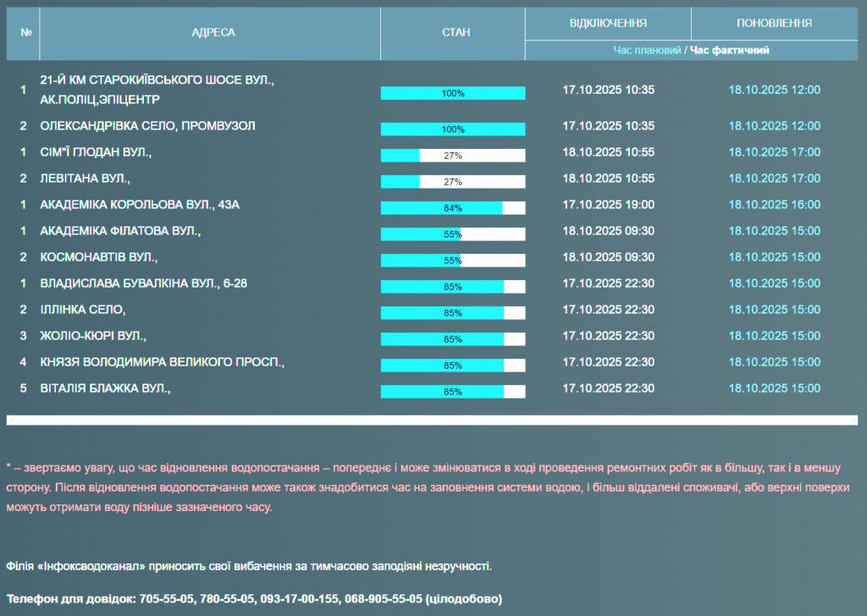Click 85% progress bar for Жоліо-Кюрі вул.
867x616 pixels.
point(453,339)
